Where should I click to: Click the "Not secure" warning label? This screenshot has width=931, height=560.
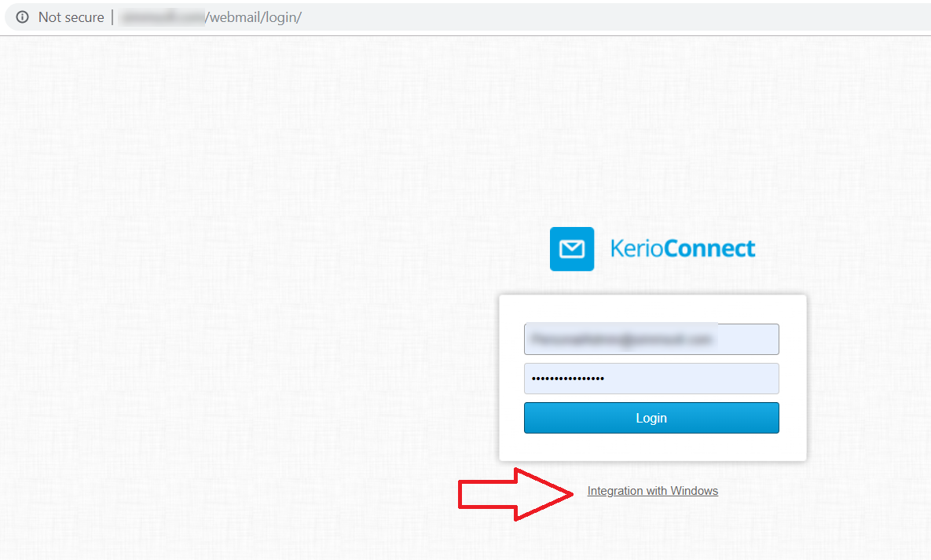pyautogui.click(x=71, y=17)
